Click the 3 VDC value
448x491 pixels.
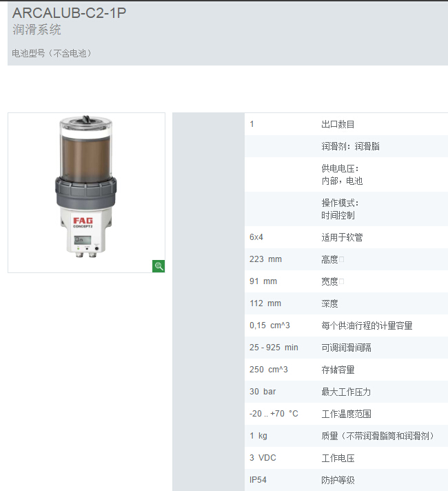pos(263,458)
